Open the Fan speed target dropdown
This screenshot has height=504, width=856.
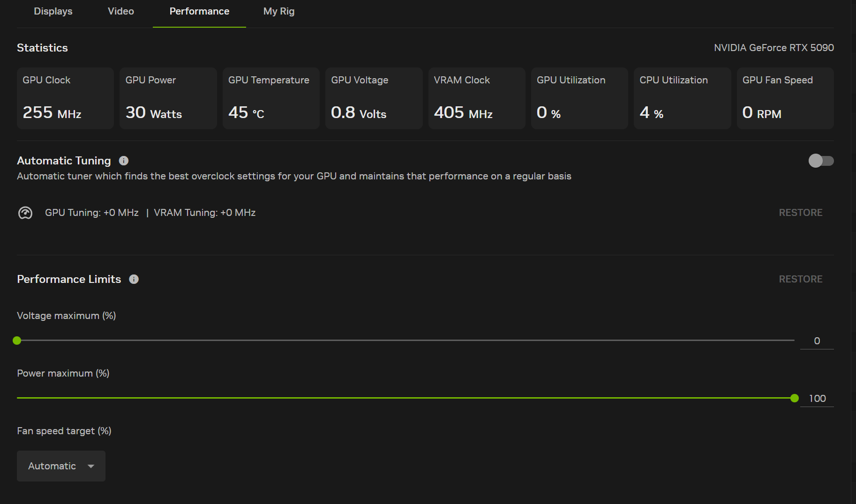(61, 466)
